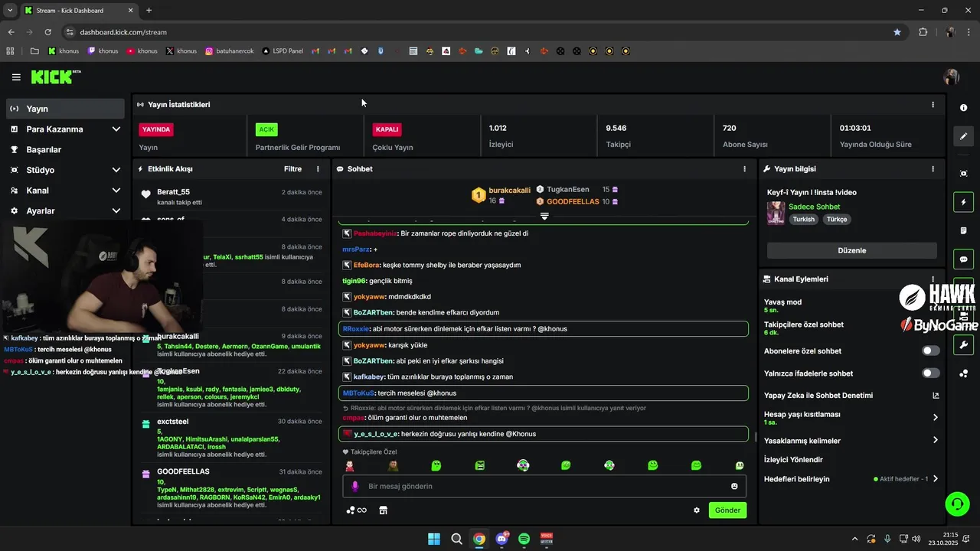
Task: Click the first follower emote in emote row
Action: click(350, 465)
